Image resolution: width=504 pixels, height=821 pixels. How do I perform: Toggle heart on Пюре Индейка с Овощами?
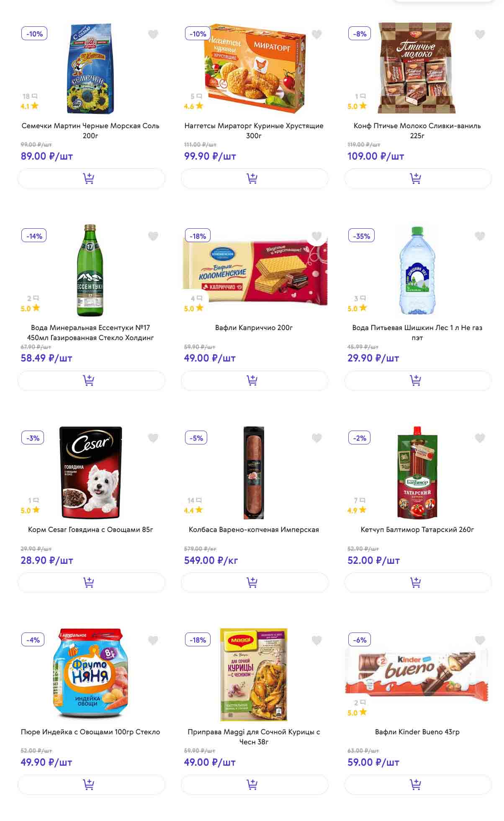tap(153, 640)
